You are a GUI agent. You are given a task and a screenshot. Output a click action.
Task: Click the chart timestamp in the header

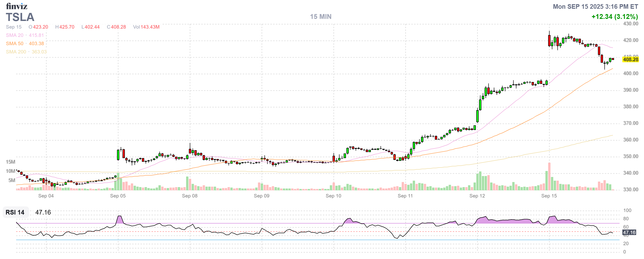pyautogui.click(x=595, y=6)
